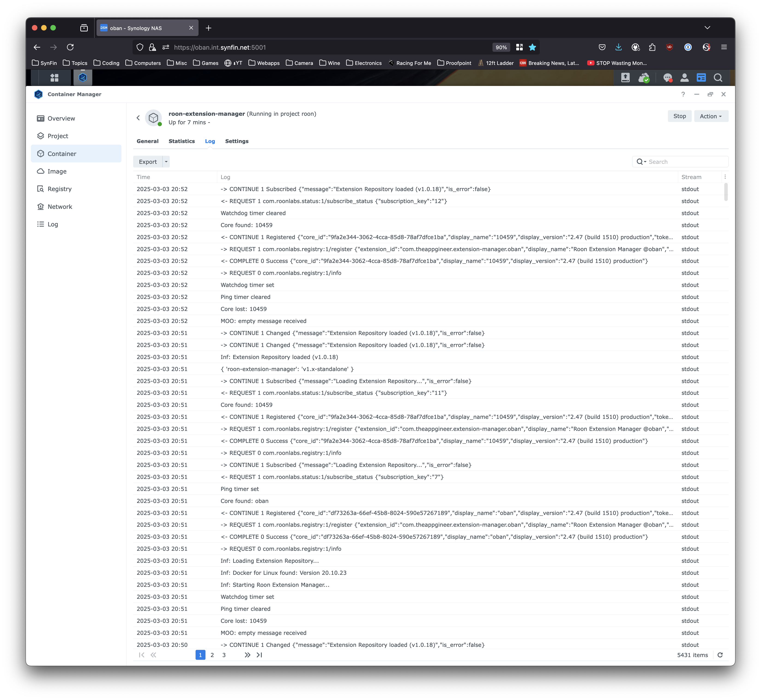Click the browser back arrow
The height and width of the screenshot is (700, 761).
coord(37,47)
